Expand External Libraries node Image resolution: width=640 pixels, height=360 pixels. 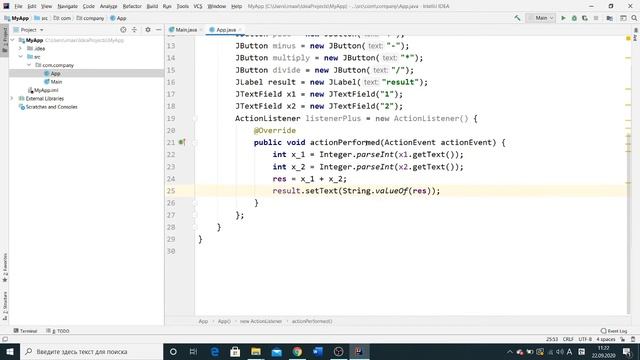coord(12,98)
